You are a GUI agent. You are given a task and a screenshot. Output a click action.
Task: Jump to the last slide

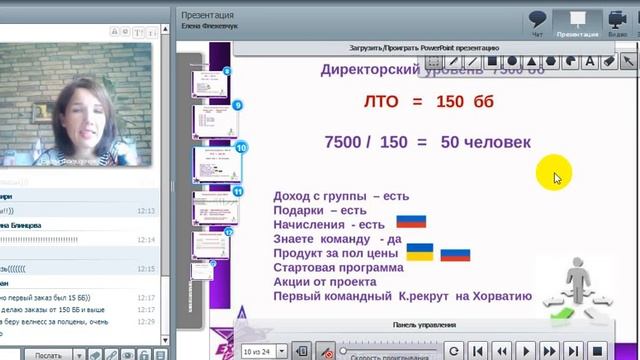click(x=573, y=351)
